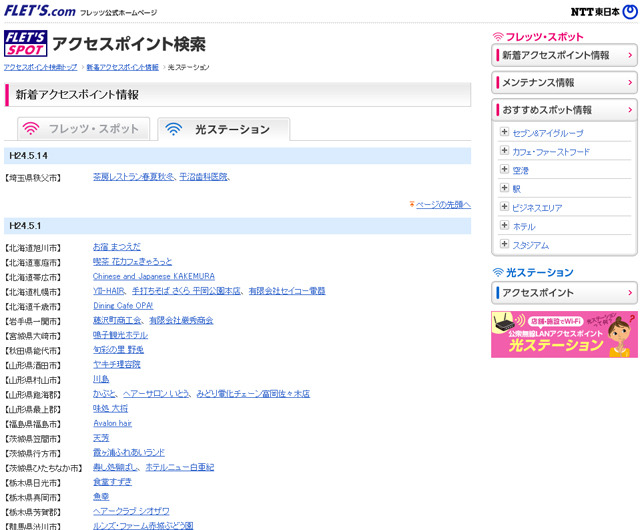Expand the セブン&アイグループ category
This screenshot has height=530, width=640.
[x=504, y=132]
